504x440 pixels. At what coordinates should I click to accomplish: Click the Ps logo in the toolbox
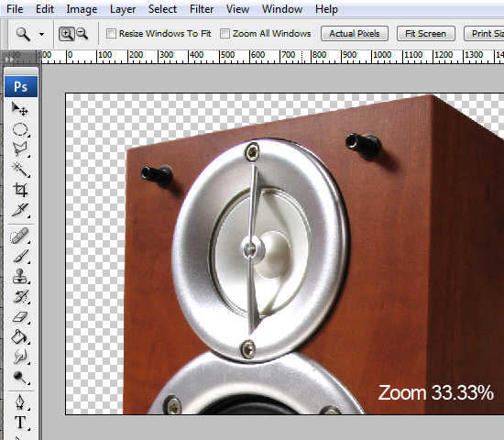(21, 86)
